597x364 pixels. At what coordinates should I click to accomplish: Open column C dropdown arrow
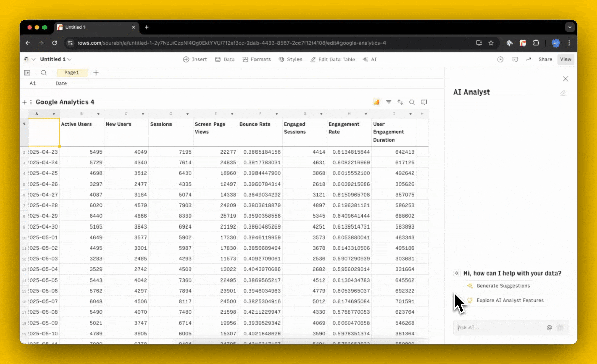tap(143, 114)
